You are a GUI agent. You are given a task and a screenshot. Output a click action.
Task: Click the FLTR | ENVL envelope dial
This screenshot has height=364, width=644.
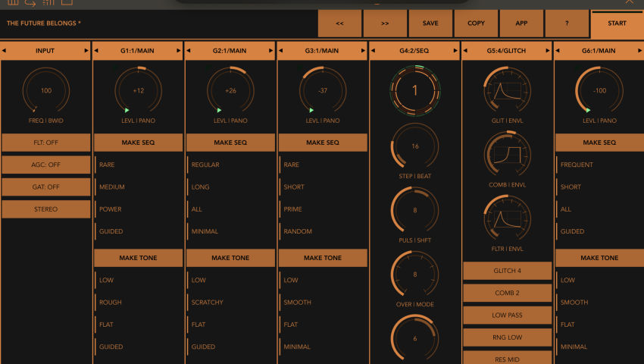click(507, 218)
